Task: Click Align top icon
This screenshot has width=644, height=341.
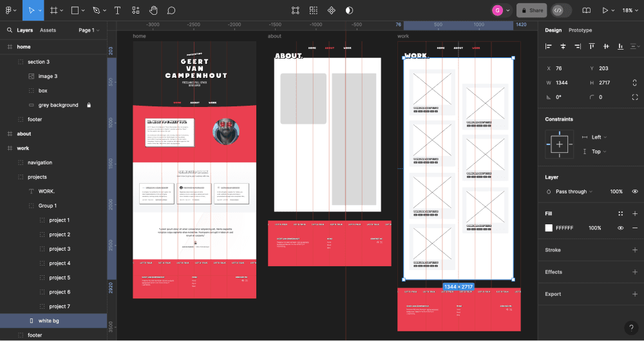Action: 592,46
